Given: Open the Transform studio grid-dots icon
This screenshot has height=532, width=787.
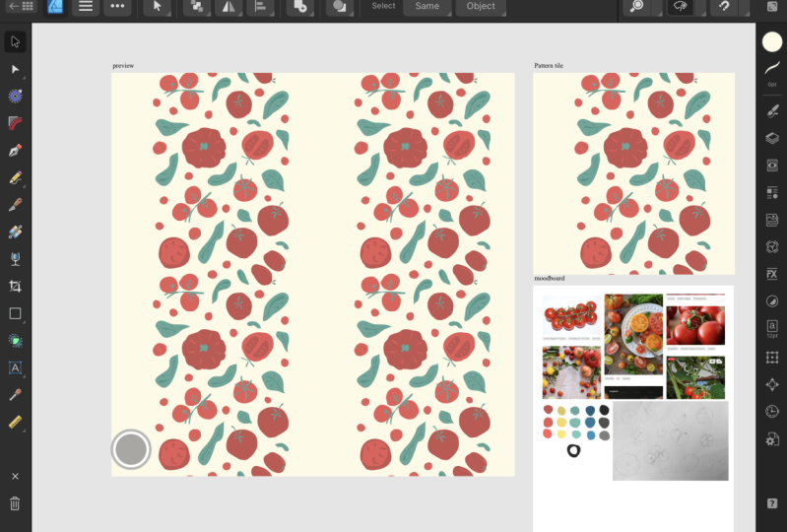Looking at the screenshot, I should point(772,358).
